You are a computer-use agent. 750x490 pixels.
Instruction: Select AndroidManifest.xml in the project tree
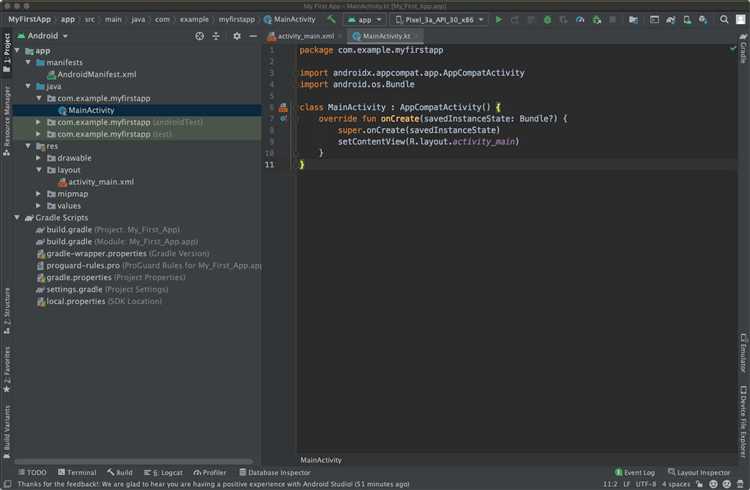tap(96, 74)
